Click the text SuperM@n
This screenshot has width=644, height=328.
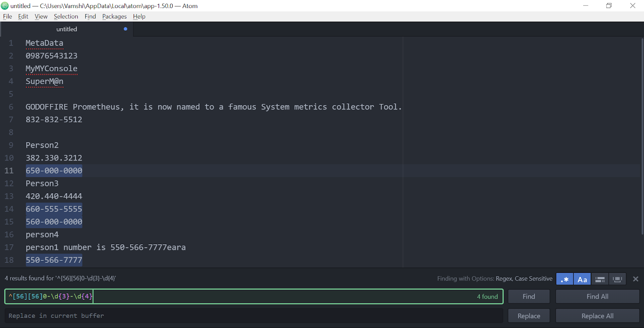point(44,82)
